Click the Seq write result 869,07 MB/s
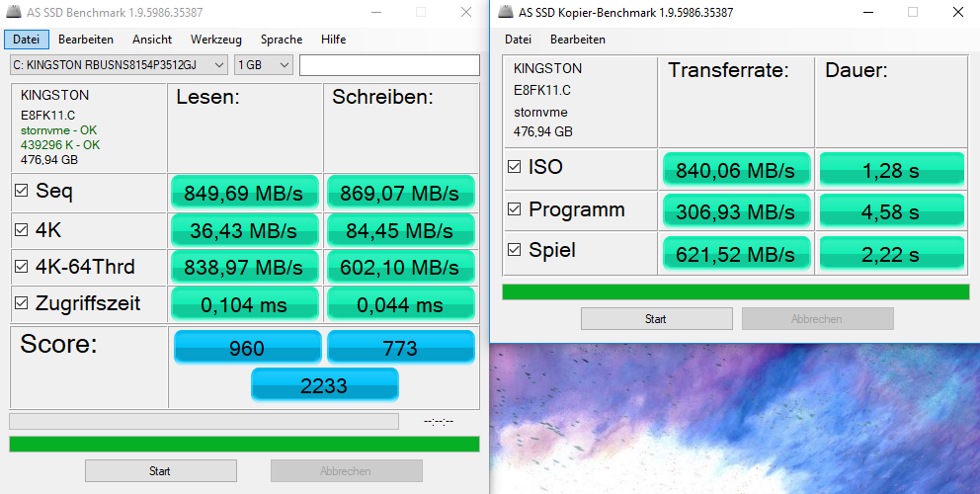The width and height of the screenshot is (980, 494). (401, 193)
